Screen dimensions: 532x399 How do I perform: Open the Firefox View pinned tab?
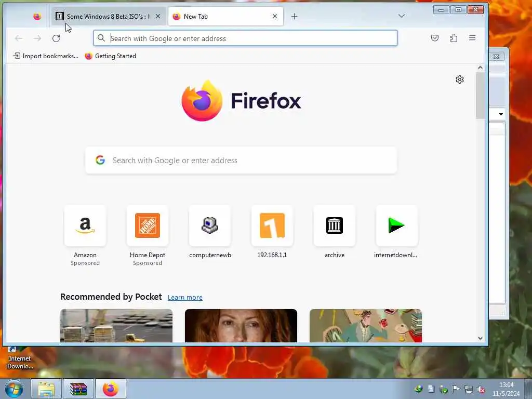click(x=37, y=16)
